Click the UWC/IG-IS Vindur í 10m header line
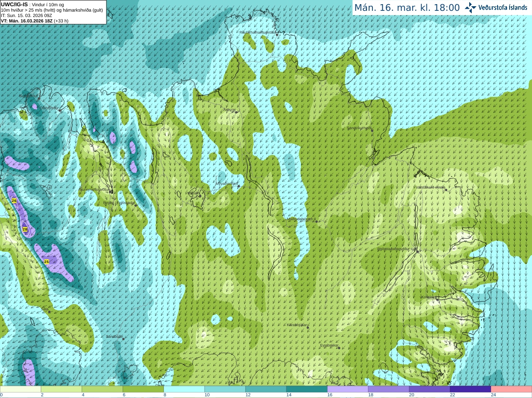The image size is (532, 398). [32, 5]
